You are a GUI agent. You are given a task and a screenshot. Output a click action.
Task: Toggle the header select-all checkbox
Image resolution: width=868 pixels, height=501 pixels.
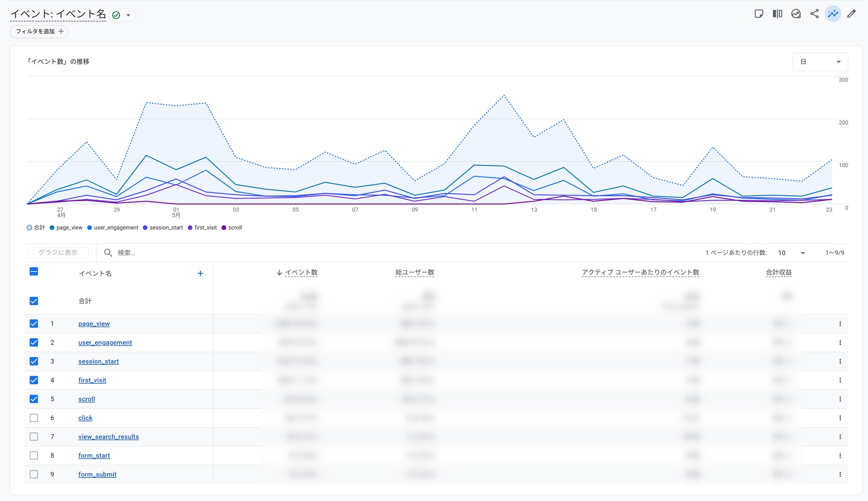[x=34, y=272]
